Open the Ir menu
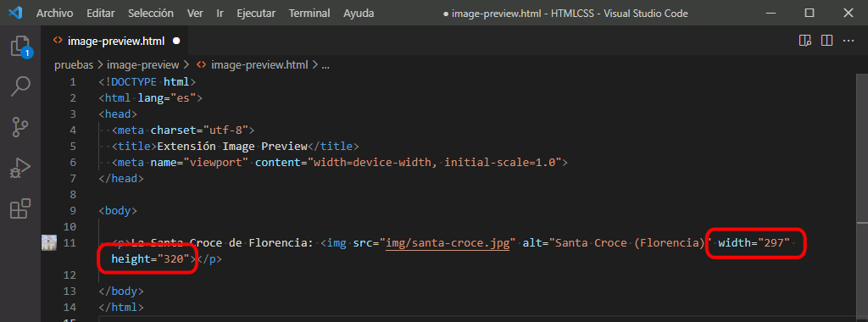Image resolution: width=868 pixels, height=322 pixels. 220,13
